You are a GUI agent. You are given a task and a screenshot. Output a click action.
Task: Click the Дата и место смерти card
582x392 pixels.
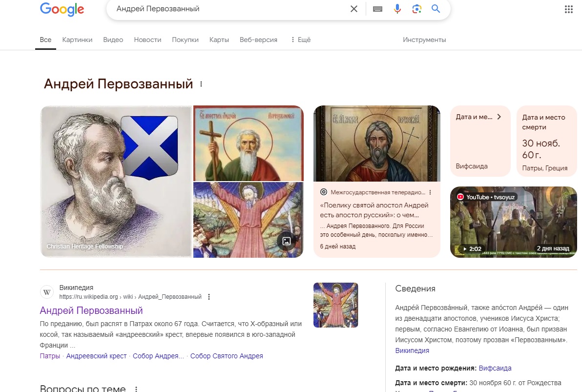coord(546,141)
